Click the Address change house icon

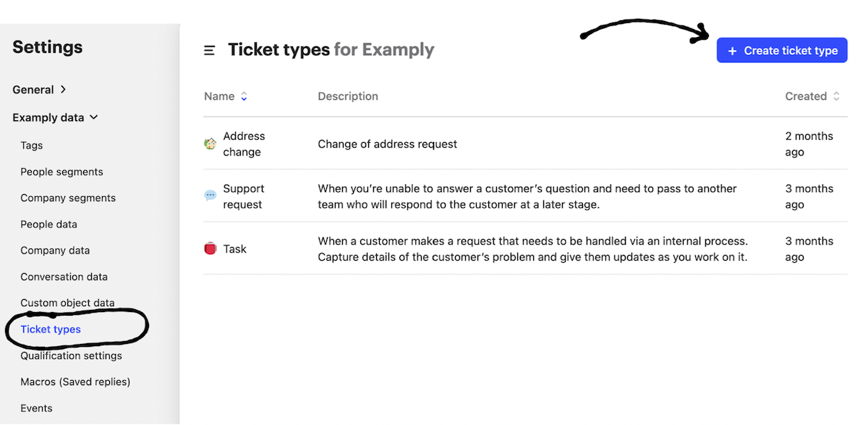210,144
